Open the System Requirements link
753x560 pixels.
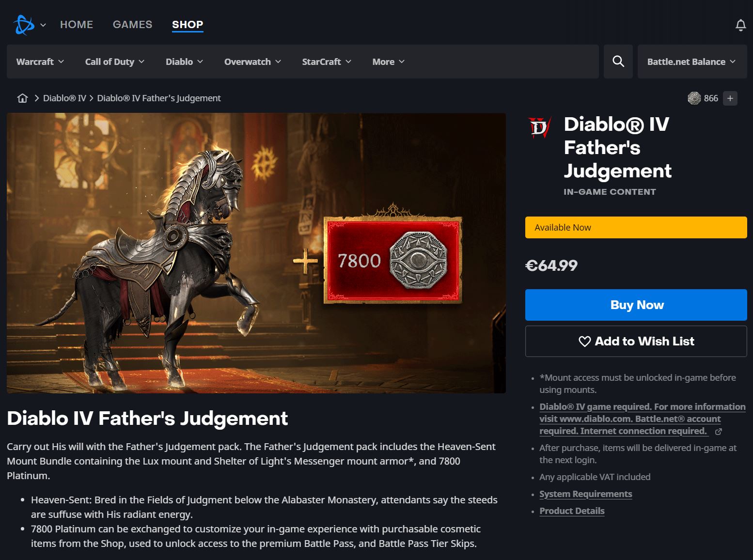[585, 494]
